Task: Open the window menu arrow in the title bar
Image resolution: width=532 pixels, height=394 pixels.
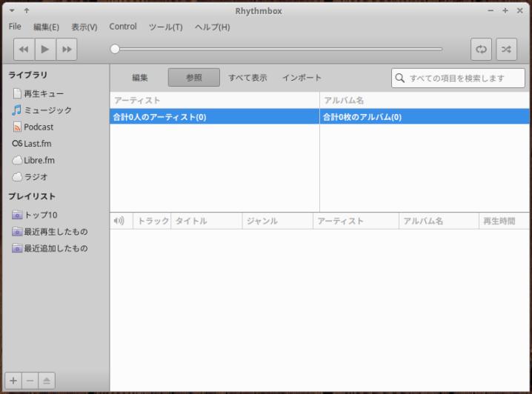Action: [x=12, y=11]
